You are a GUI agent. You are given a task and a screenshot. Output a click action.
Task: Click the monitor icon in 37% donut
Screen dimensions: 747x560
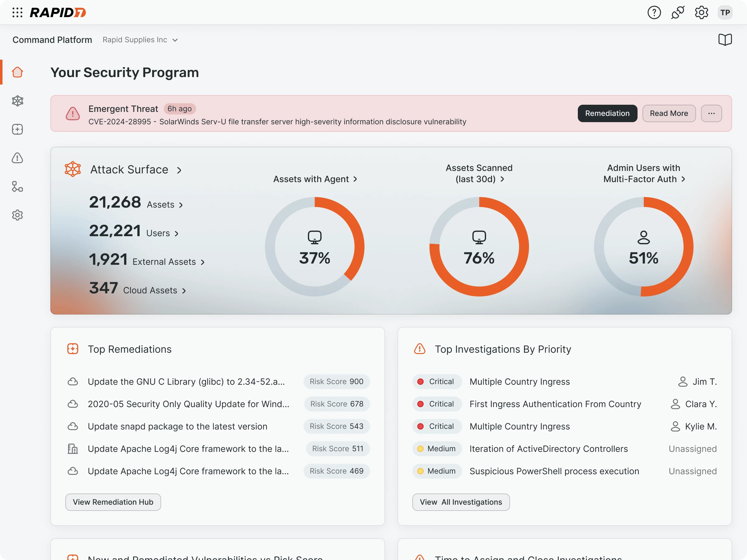[314, 237]
